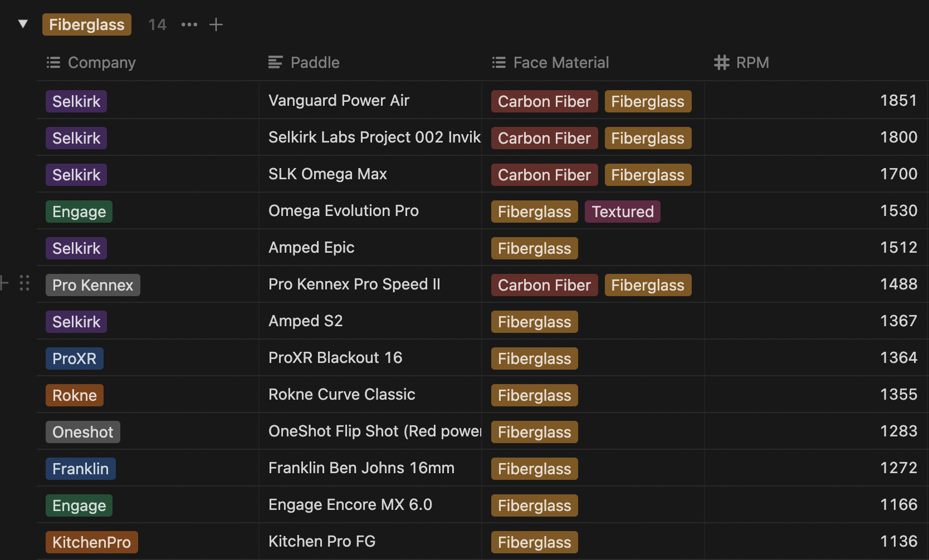Collapse the Fiberglass group triangle
Viewport: 929px width, 560px height.
click(22, 23)
